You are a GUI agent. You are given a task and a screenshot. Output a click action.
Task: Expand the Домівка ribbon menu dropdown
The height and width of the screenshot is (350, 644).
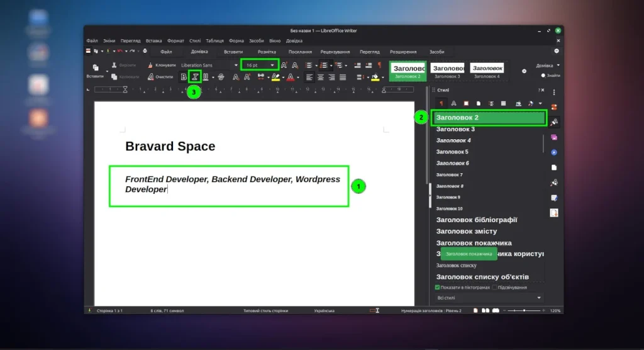548,65
